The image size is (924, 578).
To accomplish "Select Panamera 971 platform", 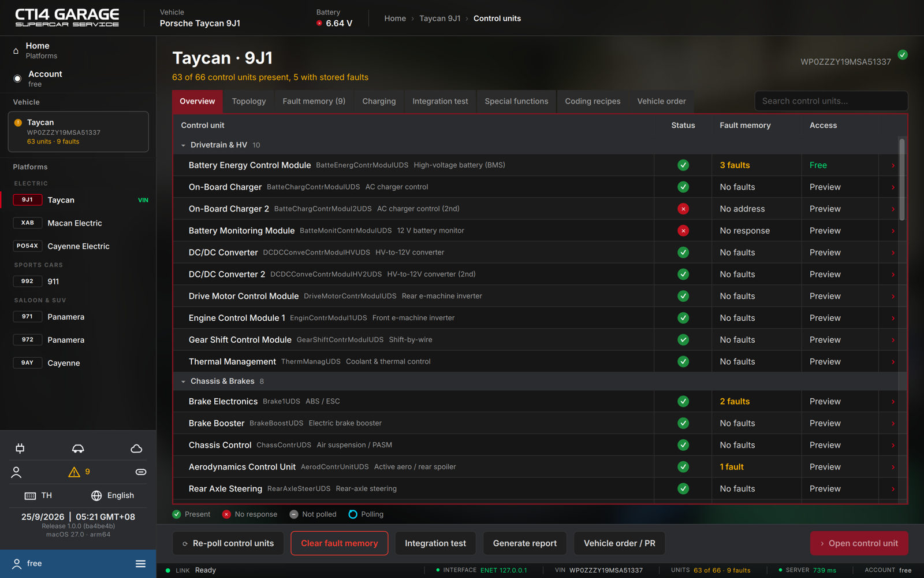I will [x=79, y=317].
